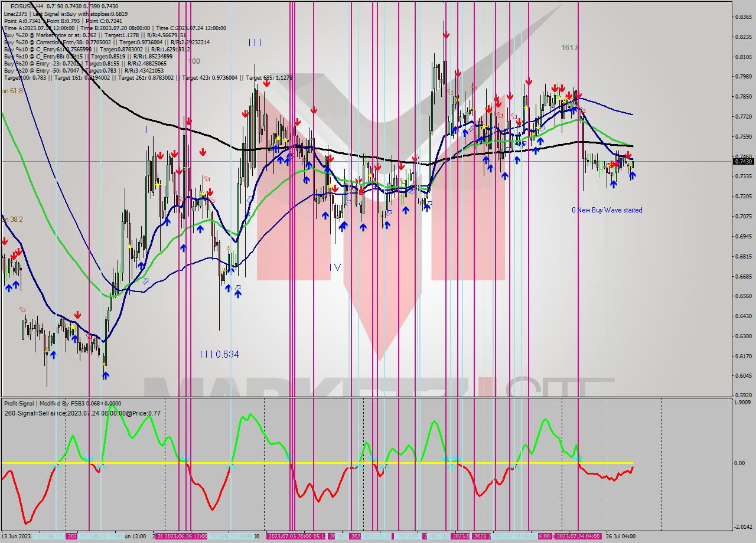Click the 0.7720 price axis value
The height and width of the screenshot is (543, 756).
[743, 117]
